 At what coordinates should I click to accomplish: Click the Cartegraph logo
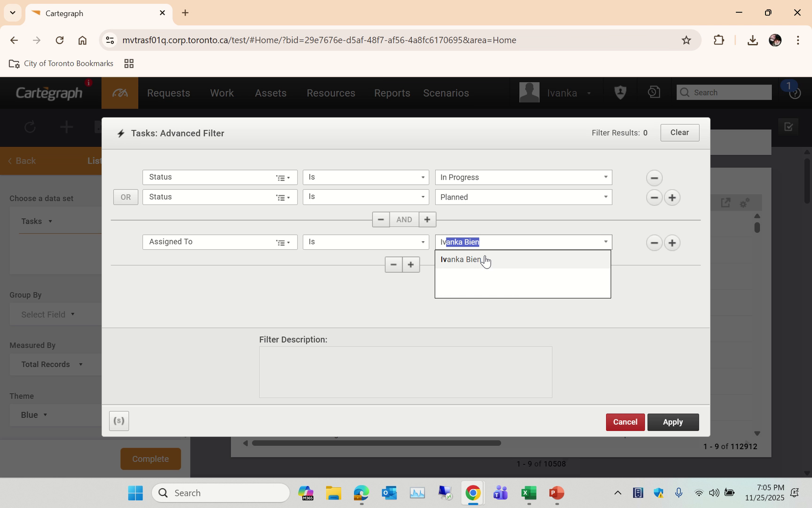pyautogui.click(x=48, y=92)
